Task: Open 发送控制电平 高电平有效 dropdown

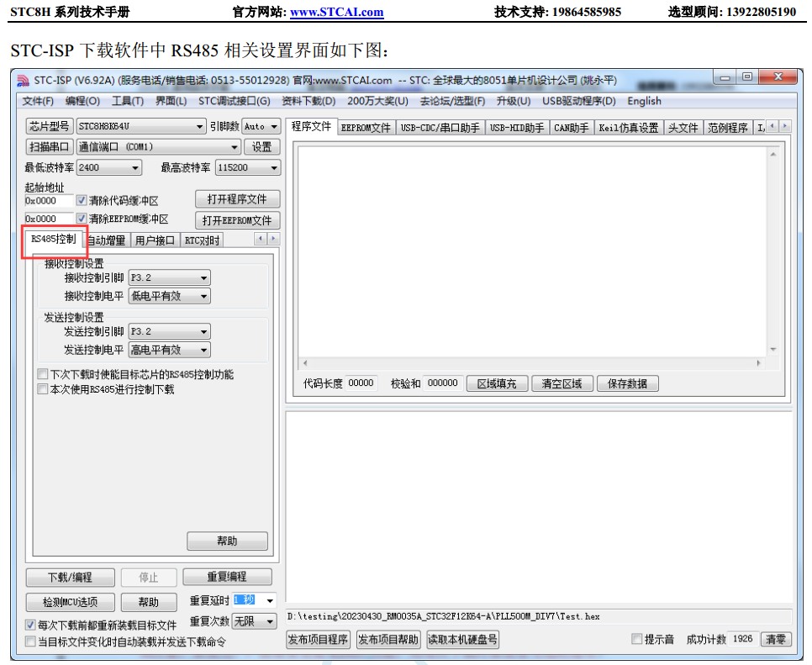Action: coord(169,350)
